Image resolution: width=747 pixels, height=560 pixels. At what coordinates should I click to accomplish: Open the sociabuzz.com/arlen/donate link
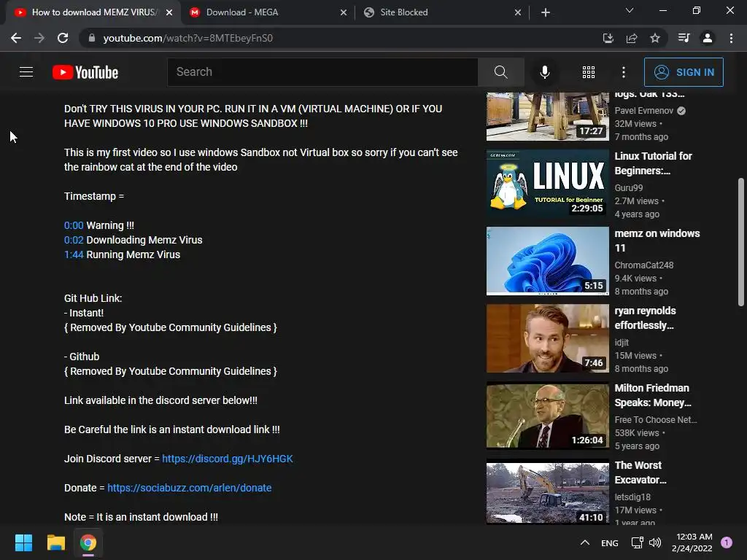(189, 488)
